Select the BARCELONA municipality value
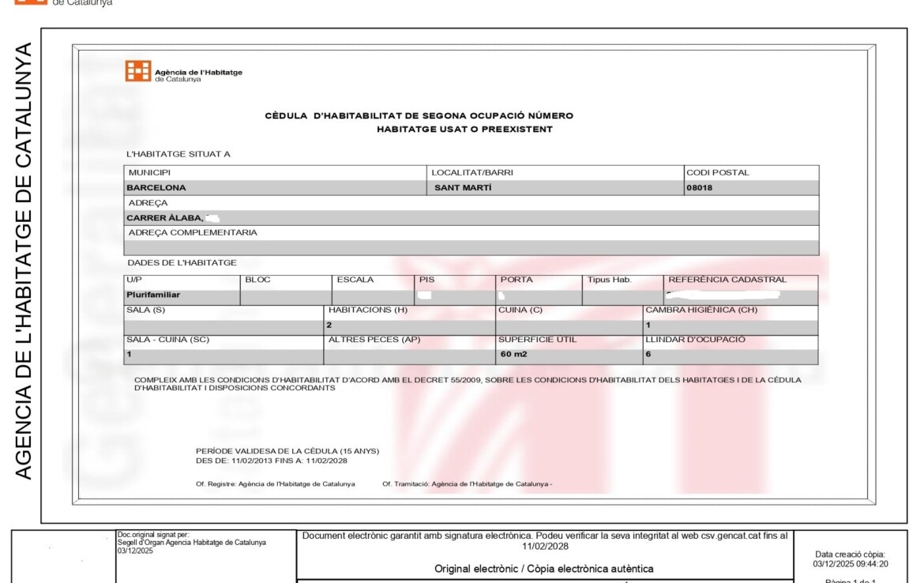Image resolution: width=924 pixels, height=583 pixels. pyautogui.click(x=156, y=188)
